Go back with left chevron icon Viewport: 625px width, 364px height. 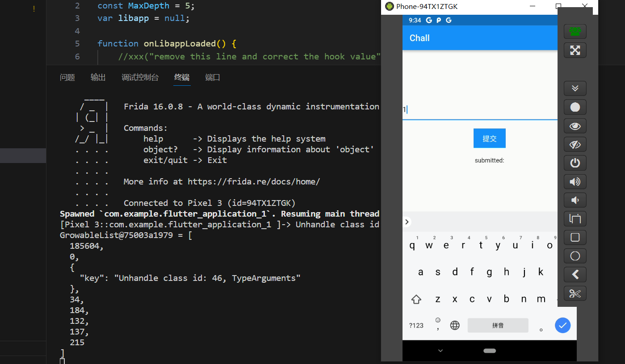(575, 275)
